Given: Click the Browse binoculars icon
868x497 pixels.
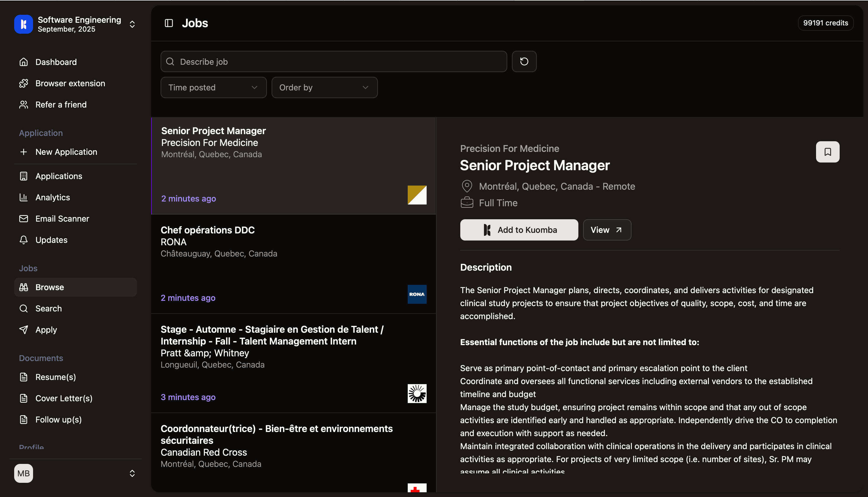Looking at the screenshot, I should click(24, 287).
